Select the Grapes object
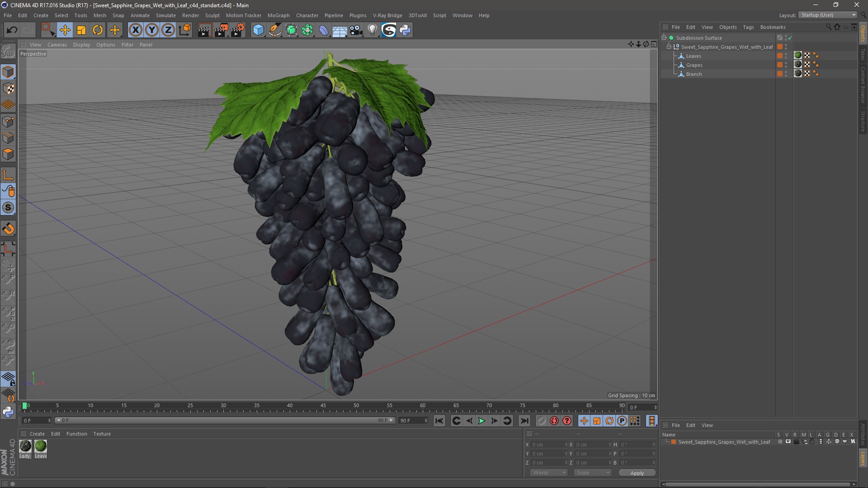 [x=694, y=65]
